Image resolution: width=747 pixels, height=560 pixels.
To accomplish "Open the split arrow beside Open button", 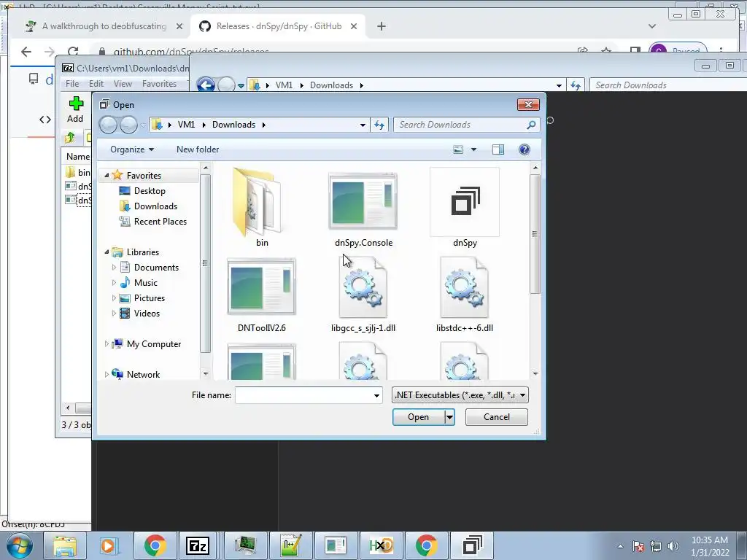I will [x=449, y=417].
